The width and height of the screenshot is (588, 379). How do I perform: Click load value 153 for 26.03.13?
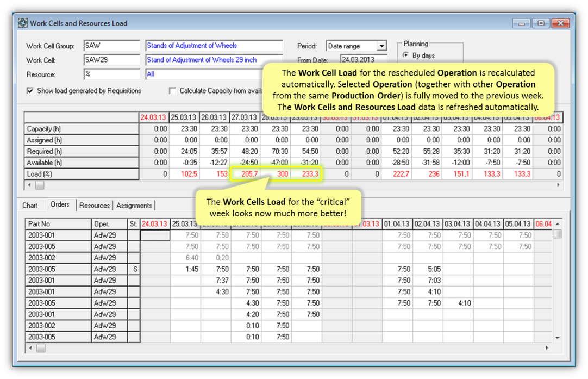click(214, 174)
